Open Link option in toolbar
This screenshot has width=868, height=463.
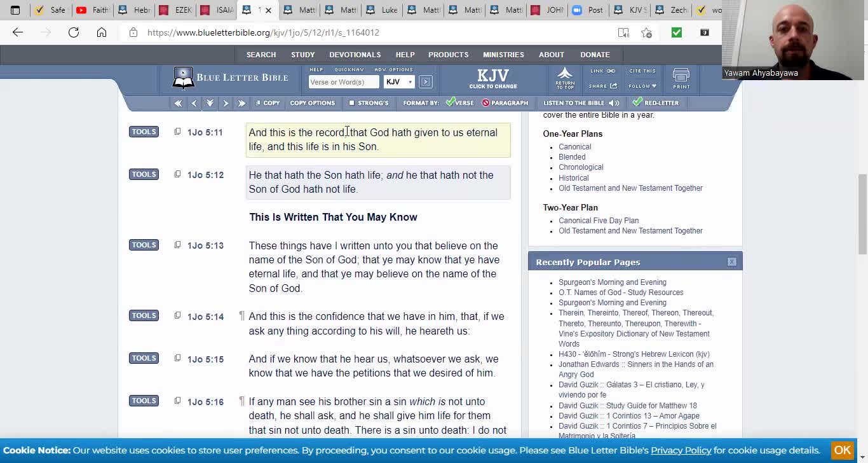click(602, 71)
